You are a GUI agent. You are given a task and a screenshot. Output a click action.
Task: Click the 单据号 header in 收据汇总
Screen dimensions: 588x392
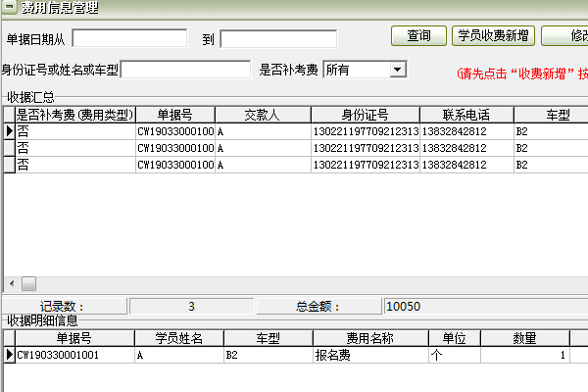(175, 115)
